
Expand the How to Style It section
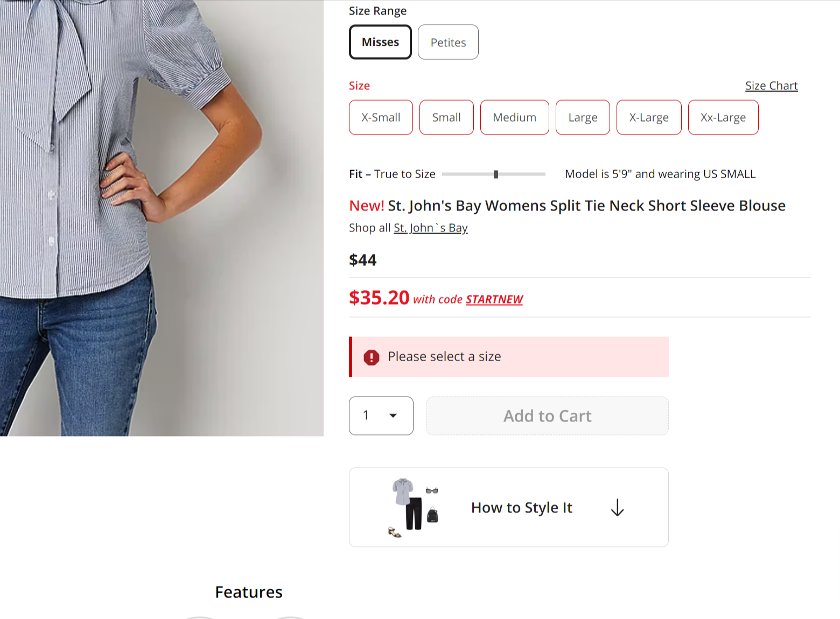521,508
